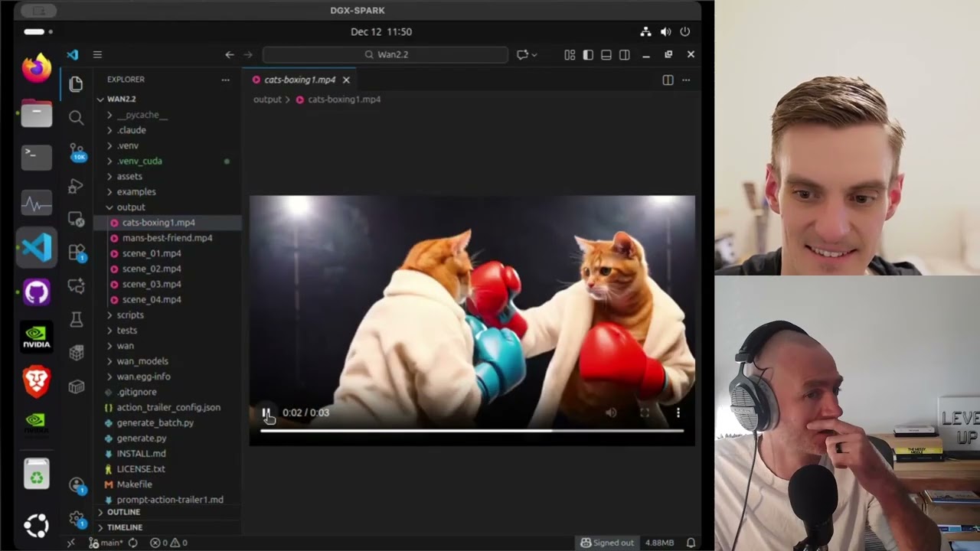Seek on the video progress bar
980x551 pixels.
[472, 431]
